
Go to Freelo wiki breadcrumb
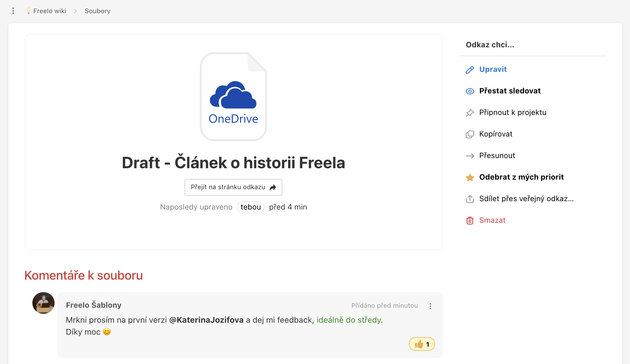coord(50,11)
